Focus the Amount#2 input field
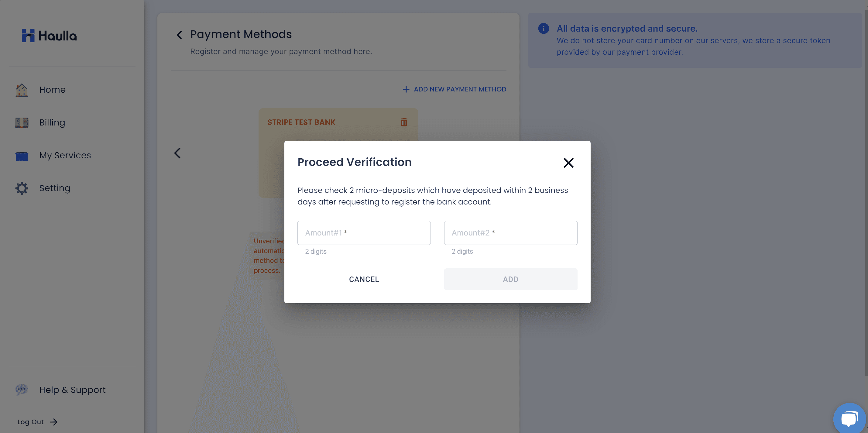The image size is (868, 433). point(510,233)
